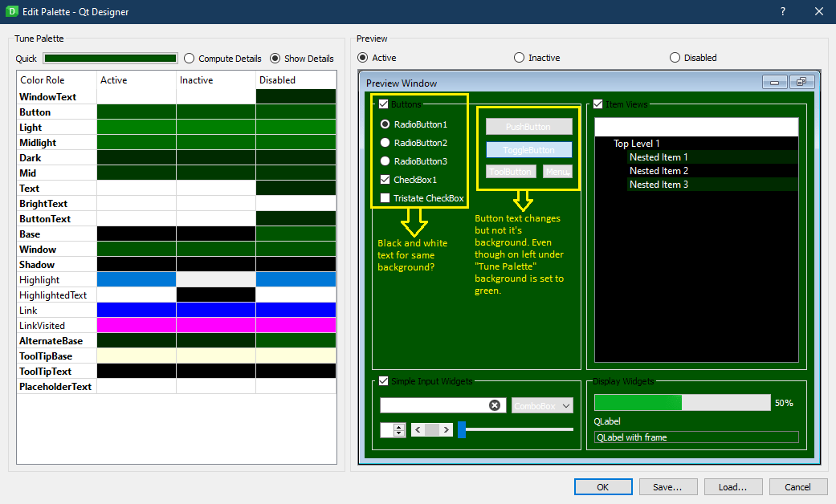Open the ComboBox dropdown
Screen dimensions: 836x504
[542, 405]
